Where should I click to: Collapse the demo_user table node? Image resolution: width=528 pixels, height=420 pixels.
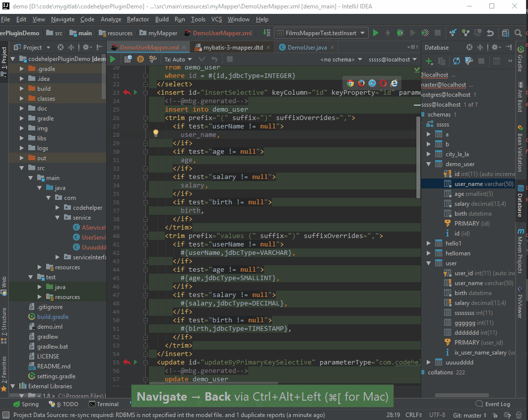pyautogui.click(x=429, y=164)
